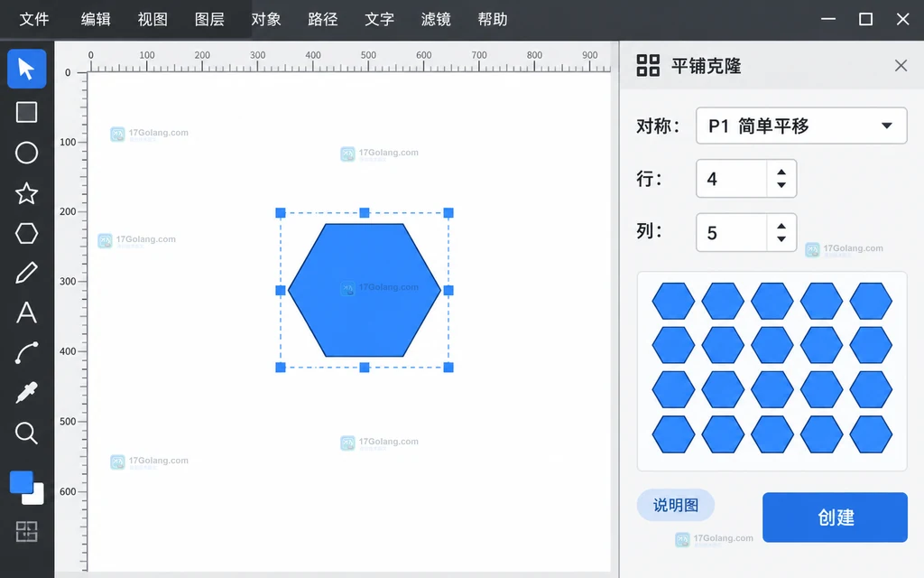Click the tiled clone grid icon in toolbar

[x=26, y=531]
